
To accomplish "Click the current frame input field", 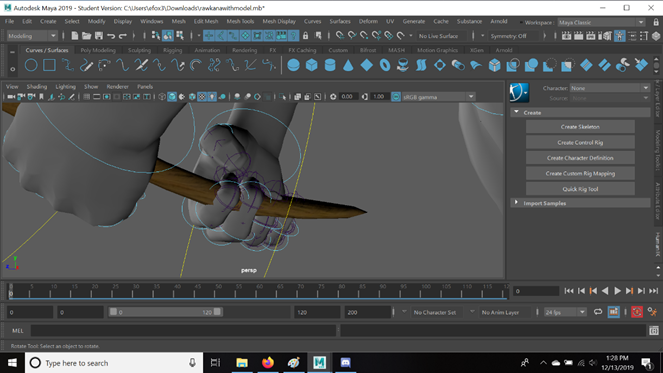I will [536, 291].
